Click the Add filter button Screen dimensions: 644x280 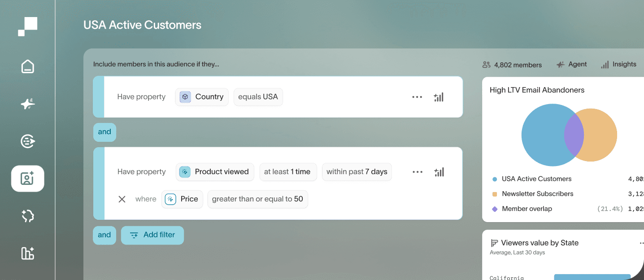point(152,235)
